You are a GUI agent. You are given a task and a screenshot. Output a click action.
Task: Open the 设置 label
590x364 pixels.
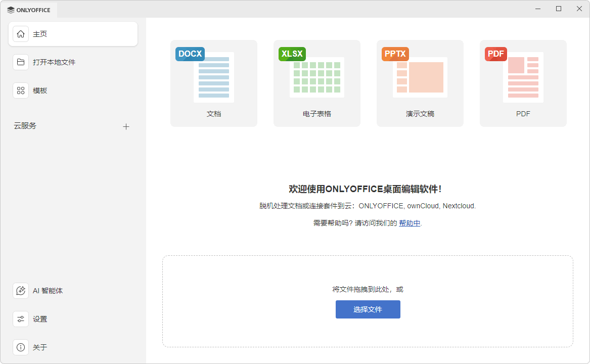coord(40,319)
